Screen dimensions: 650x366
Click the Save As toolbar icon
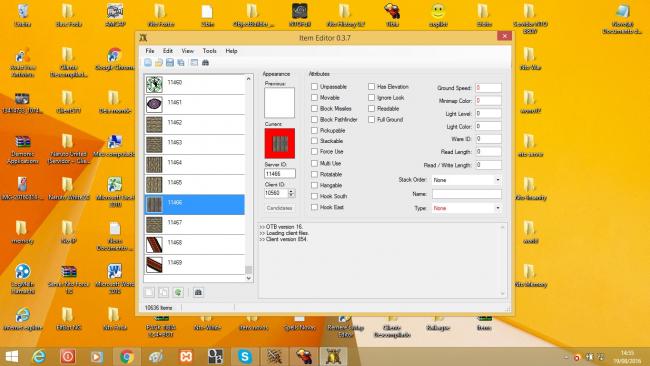[x=181, y=63]
